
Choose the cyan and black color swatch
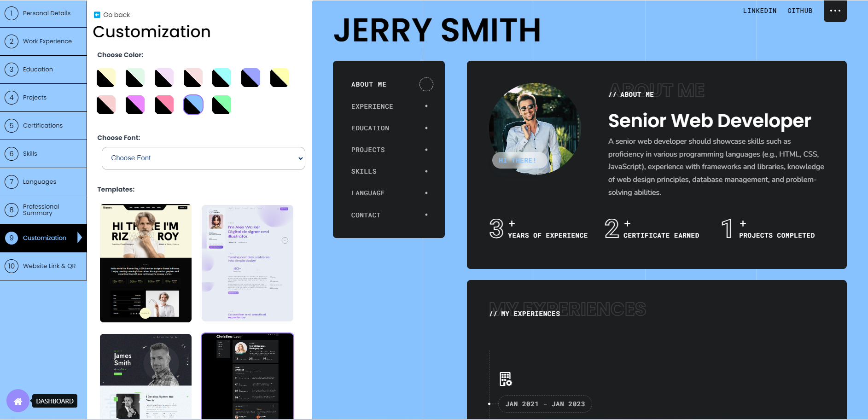(221, 78)
